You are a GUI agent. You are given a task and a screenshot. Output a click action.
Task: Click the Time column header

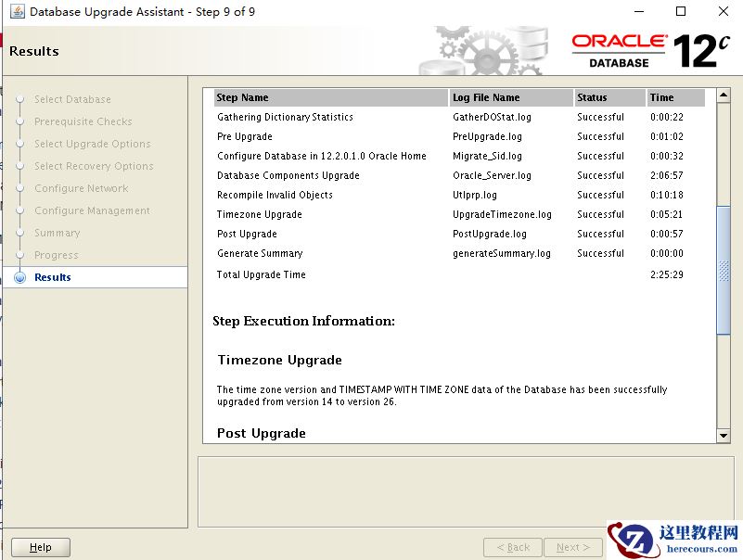[675, 97]
